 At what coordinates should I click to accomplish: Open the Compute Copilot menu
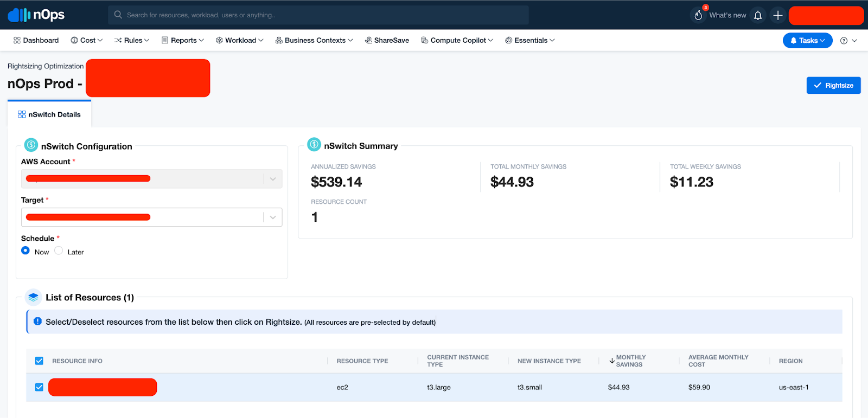click(x=457, y=41)
